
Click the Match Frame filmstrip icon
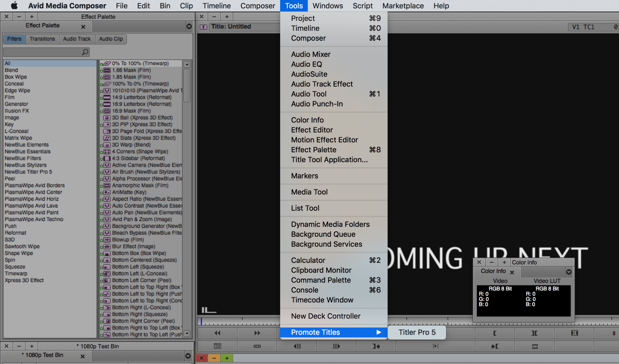click(x=534, y=346)
